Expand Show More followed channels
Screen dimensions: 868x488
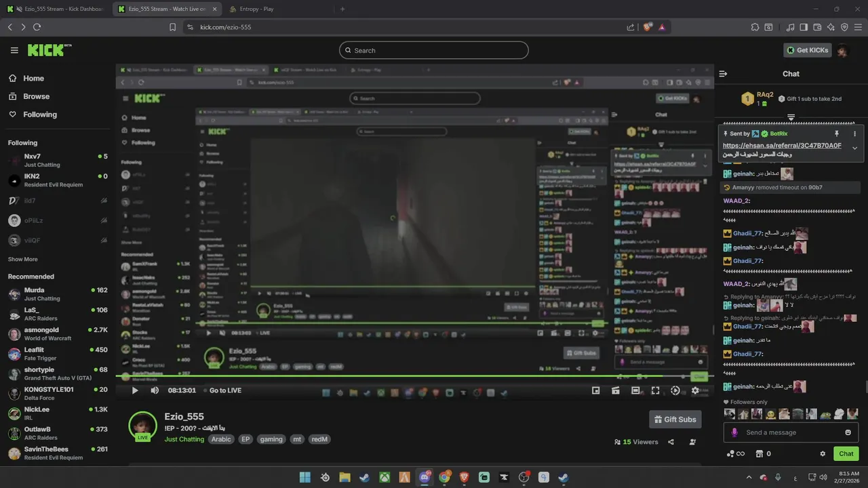22,260
